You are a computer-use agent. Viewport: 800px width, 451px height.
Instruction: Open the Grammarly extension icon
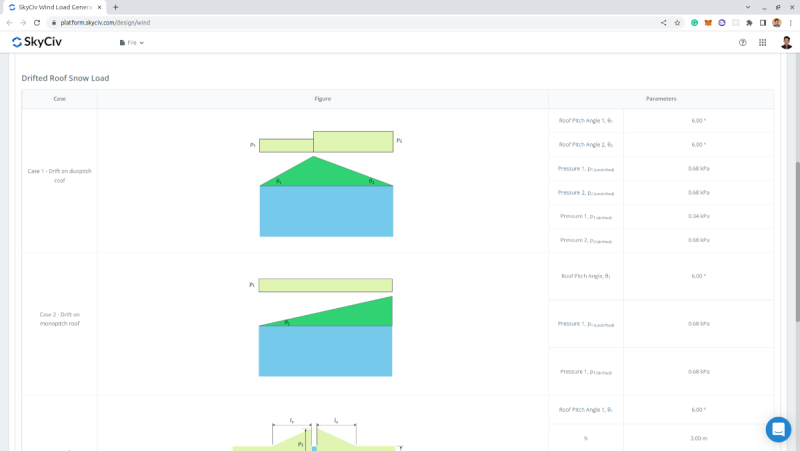pos(694,22)
